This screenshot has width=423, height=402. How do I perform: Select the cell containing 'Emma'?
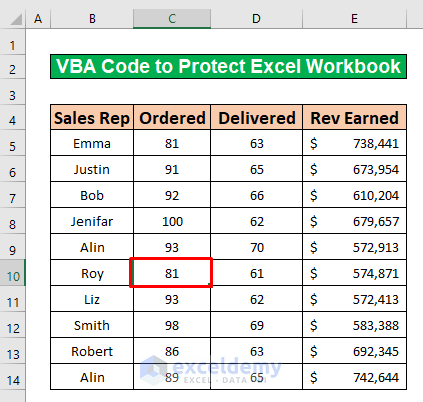pyautogui.click(x=92, y=143)
